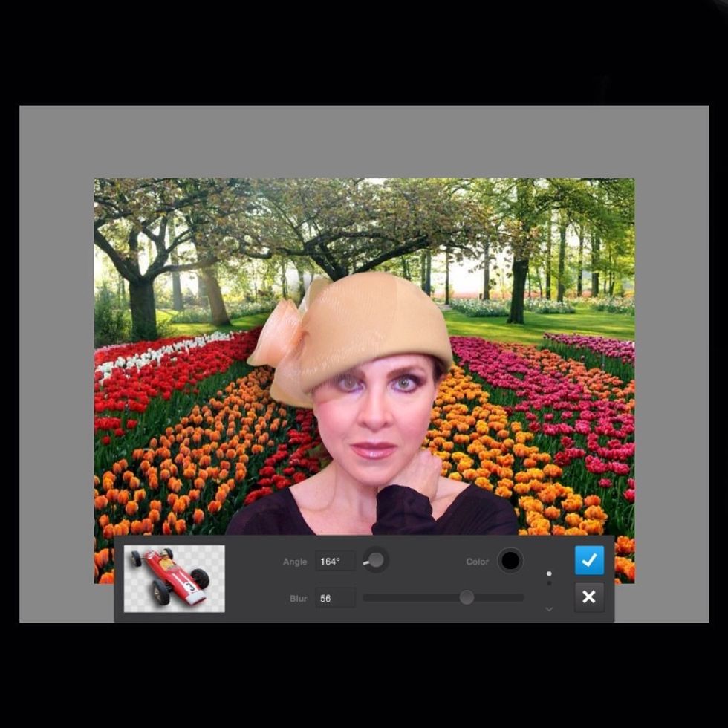Click the Blur slider handle
The width and height of the screenshot is (728, 728).
tap(467, 597)
